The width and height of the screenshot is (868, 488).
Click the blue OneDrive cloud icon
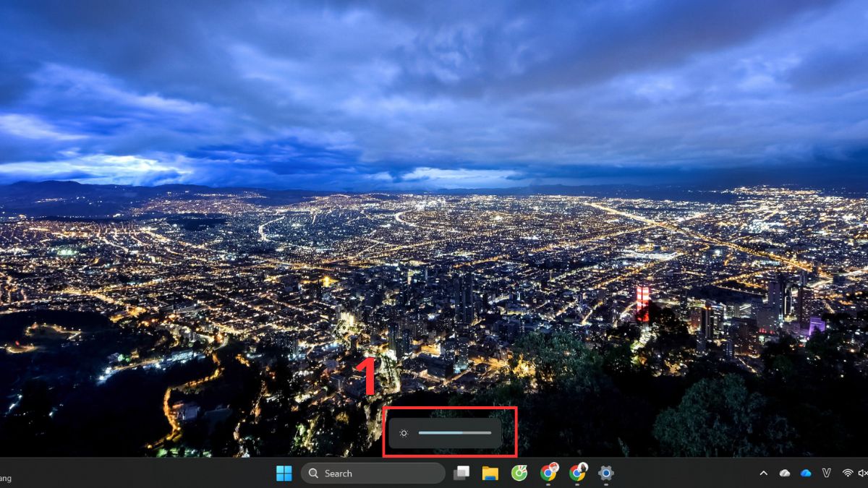(x=806, y=473)
